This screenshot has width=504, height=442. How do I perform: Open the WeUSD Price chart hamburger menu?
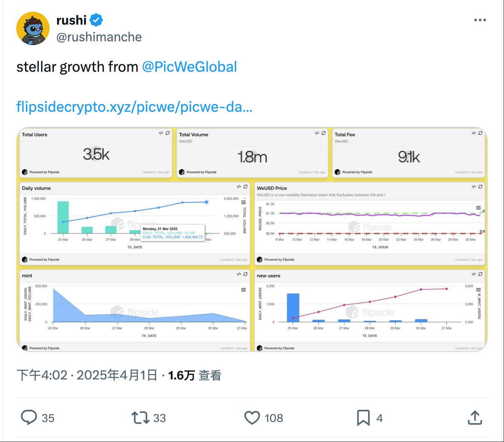pos(478,208)
